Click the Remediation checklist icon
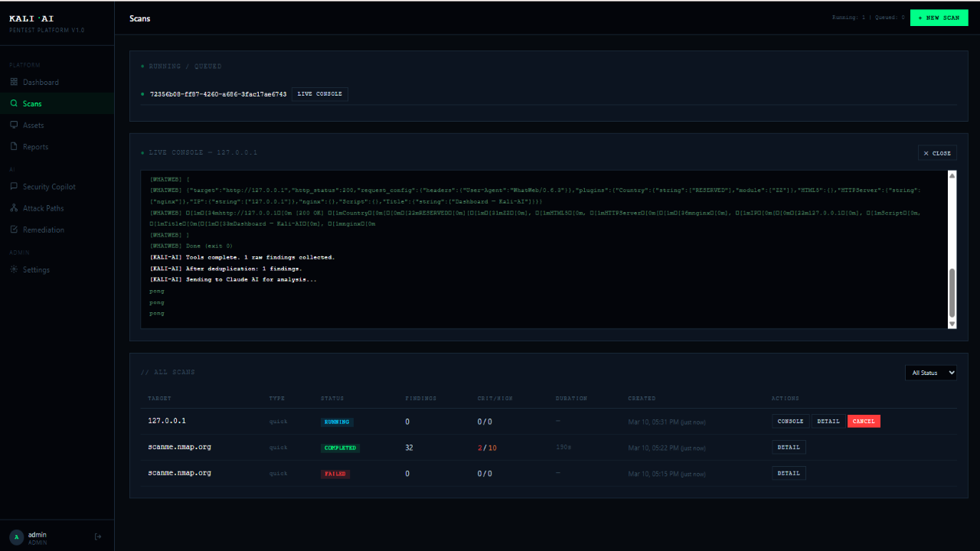The image size is (980, 551). pyautogui.click(x=14, y=229)
